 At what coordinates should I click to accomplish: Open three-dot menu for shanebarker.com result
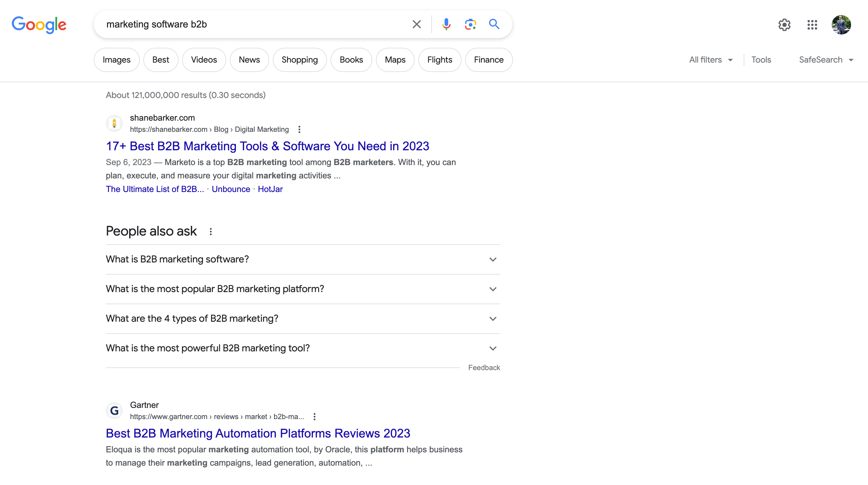pyautogui.click(x=299, y=129)
